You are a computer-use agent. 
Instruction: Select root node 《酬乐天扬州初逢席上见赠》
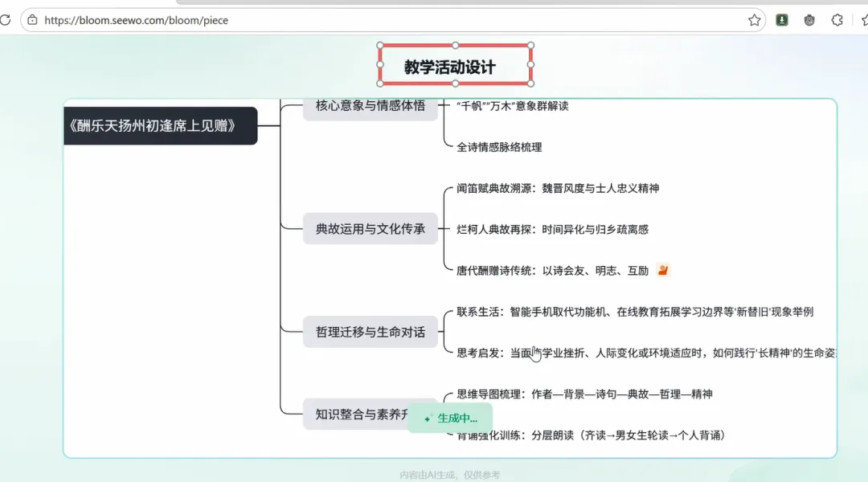(x=161, y=125)
